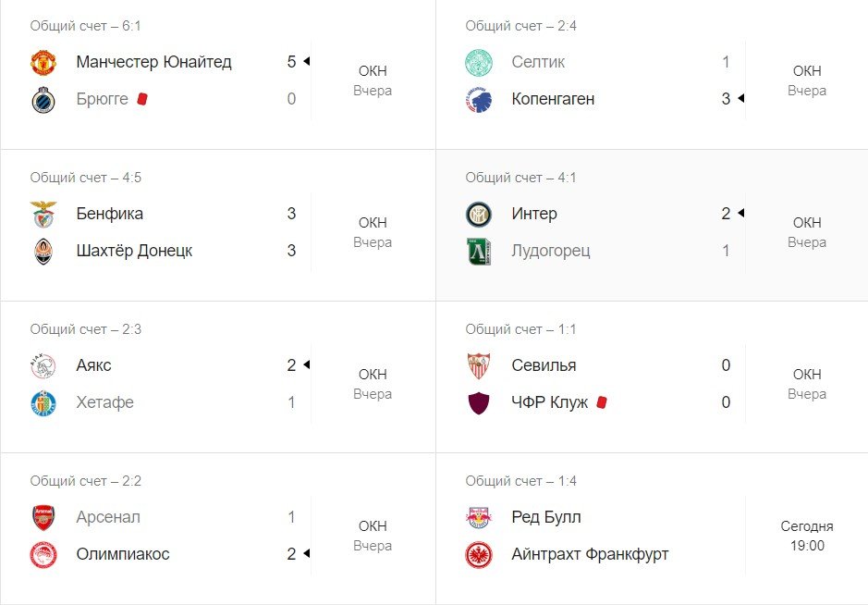This screenshot has width=868, height=605.
Task: Click the Олимпиакос team name
Action: click(x=123, y=554)
